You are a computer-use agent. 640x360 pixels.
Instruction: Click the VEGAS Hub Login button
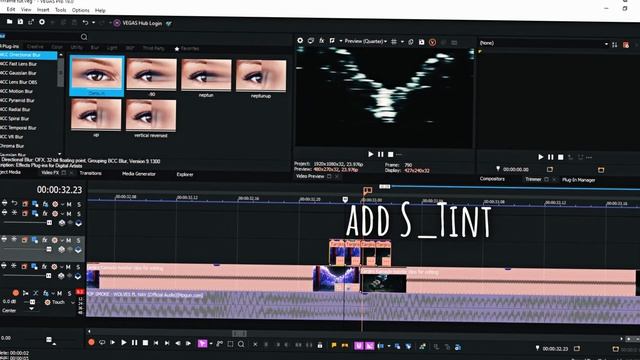(x=138, y=23)
